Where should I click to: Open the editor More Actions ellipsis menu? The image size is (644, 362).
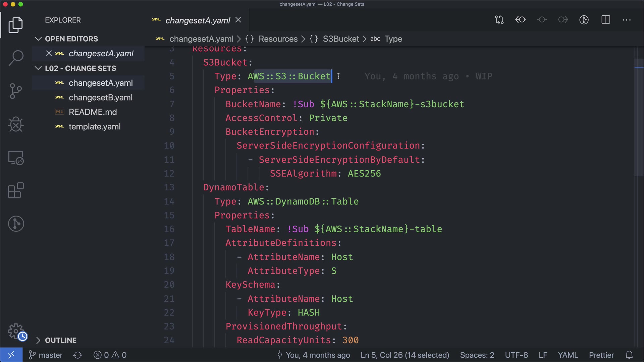pyautogui.click(x=626, y=20)
